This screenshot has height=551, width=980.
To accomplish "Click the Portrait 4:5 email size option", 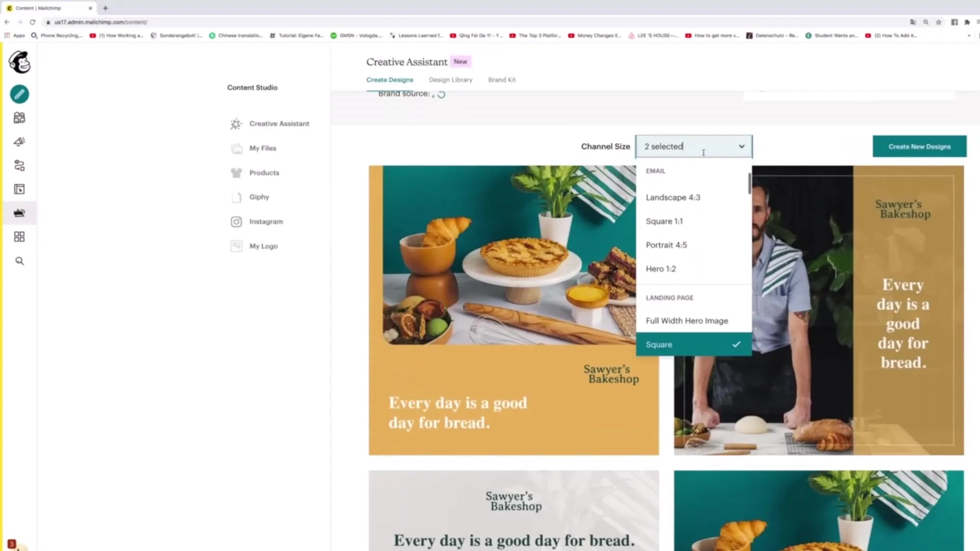I will point(666,245).
